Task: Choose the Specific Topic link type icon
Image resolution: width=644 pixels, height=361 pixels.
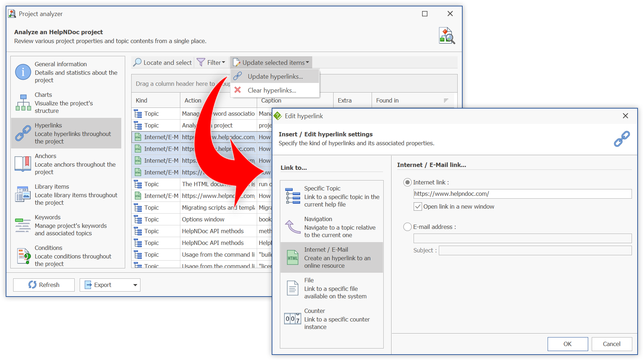Action: (x=293, y=196)
